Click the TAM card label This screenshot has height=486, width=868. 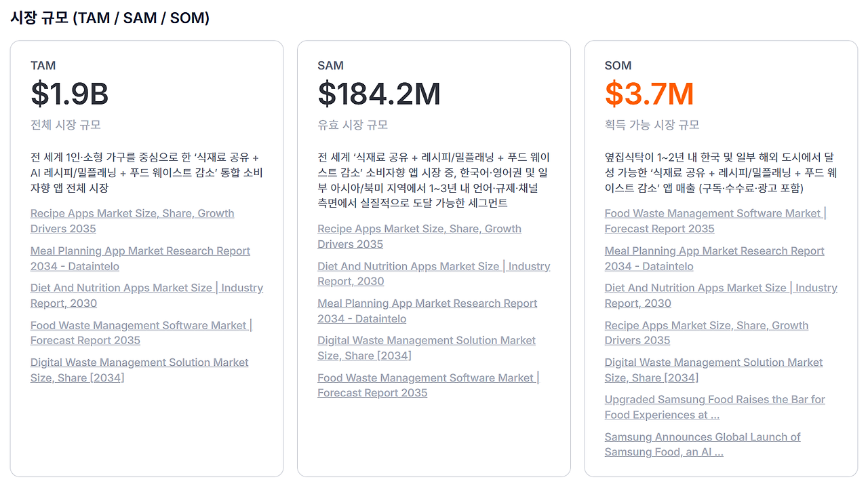click(43, 66)
